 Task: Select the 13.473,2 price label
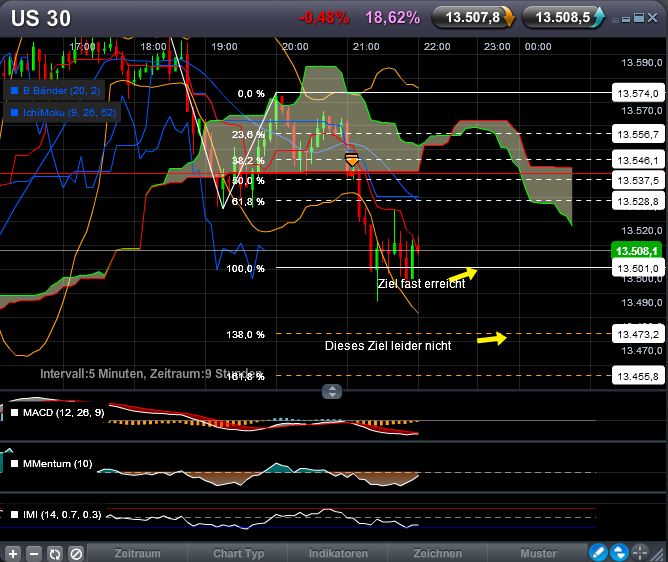[x=638, y=334]
